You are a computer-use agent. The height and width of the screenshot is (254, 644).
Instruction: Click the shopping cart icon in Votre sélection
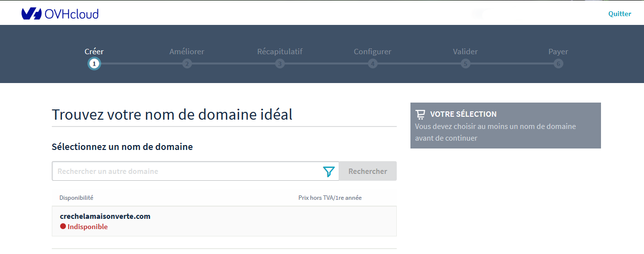(x=420, y=114)
